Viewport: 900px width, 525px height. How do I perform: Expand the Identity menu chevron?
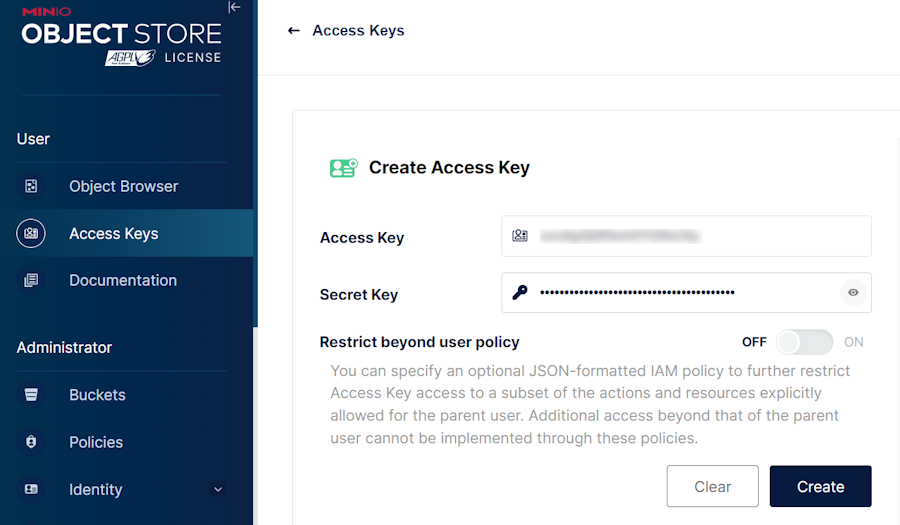pyautogui.click(x=218, y=490)
